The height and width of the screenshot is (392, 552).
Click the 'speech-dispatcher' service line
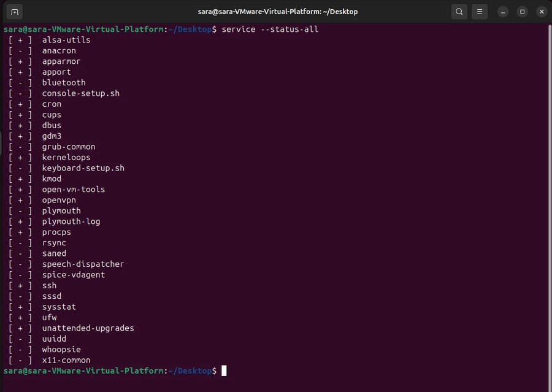[x=66, y=264]
